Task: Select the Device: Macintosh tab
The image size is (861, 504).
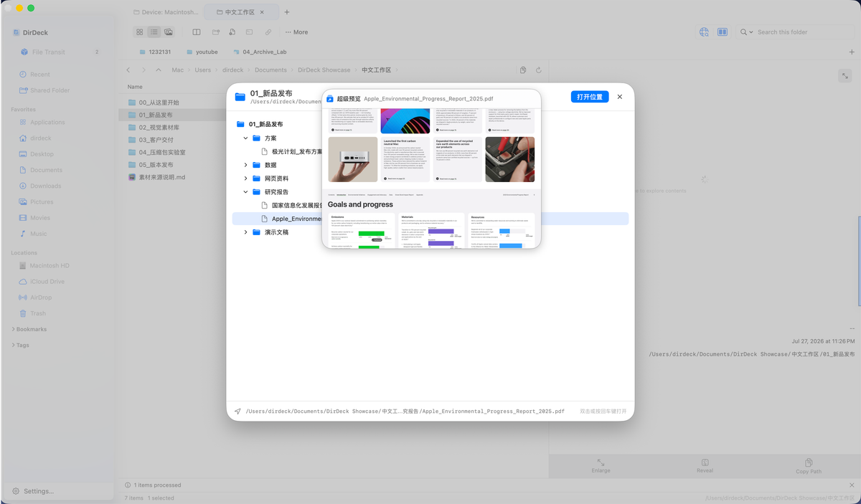Action: [x=166, y=12]
